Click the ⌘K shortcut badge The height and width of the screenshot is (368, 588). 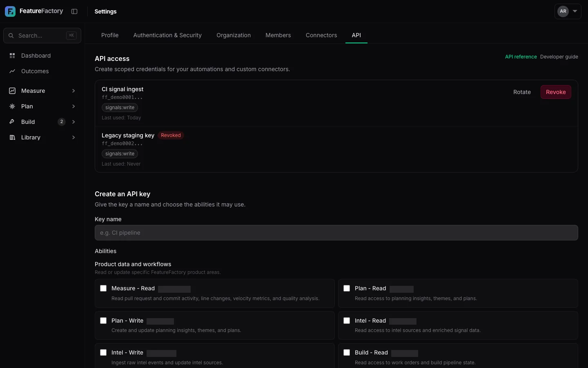pyautogui.click(x=71, y=36)
